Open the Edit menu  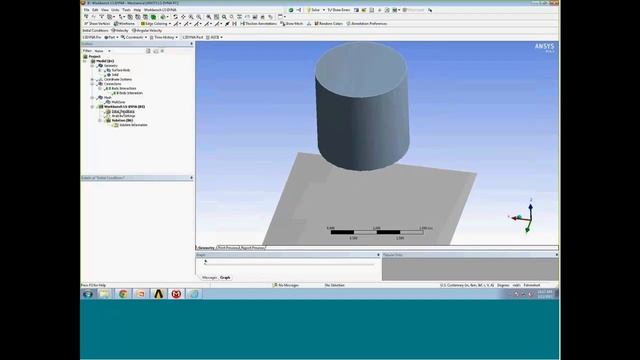[95, 10]
